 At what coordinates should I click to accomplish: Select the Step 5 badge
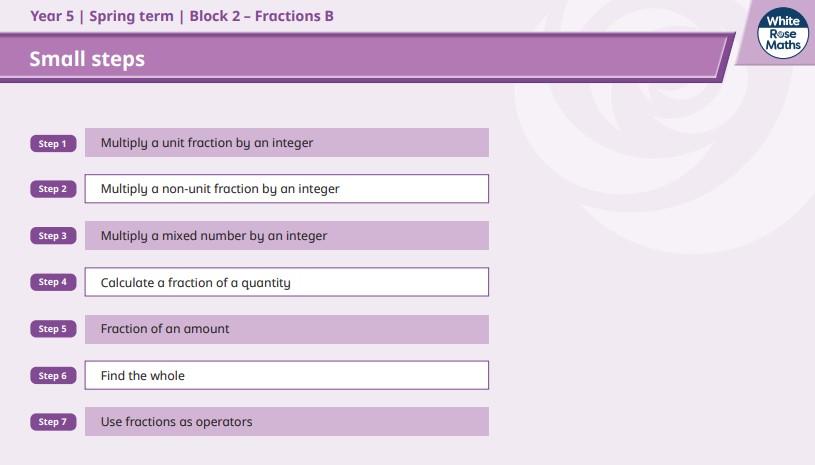52,329
